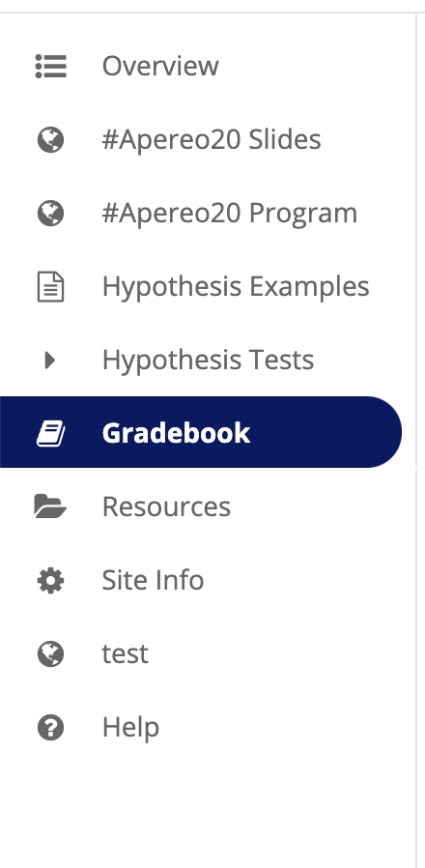425x868 pixels.
Task: Click the Site Info gear icon
Action: (x=51, y=581)
